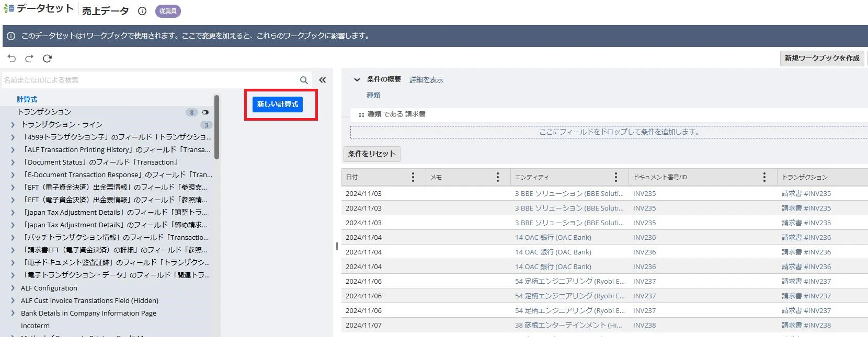Viewport: 868px width, 337px height.
Task: Select the トランザクション record type row
Action: 107,112
